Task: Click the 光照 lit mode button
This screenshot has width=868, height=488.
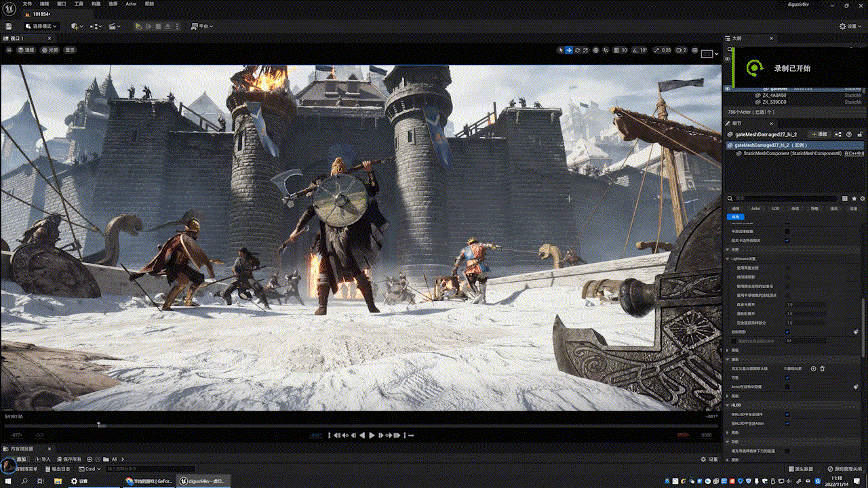Action: pyautogui.click(x=50, y=49)
